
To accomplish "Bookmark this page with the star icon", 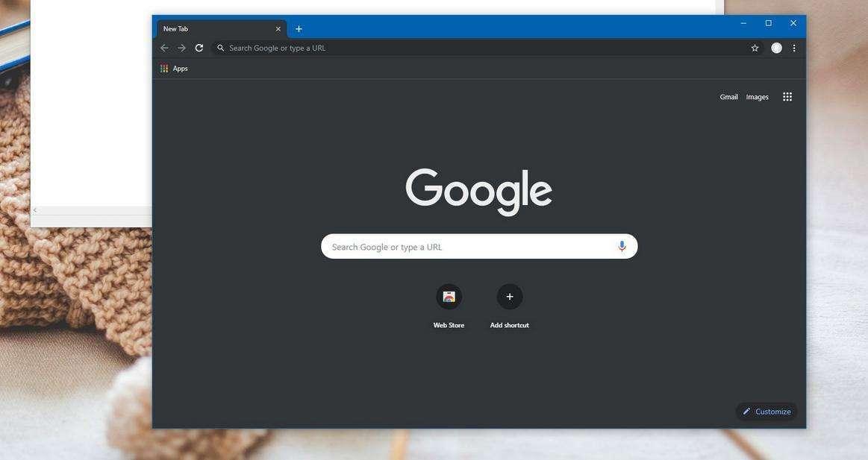I will (x=755, y=47).
